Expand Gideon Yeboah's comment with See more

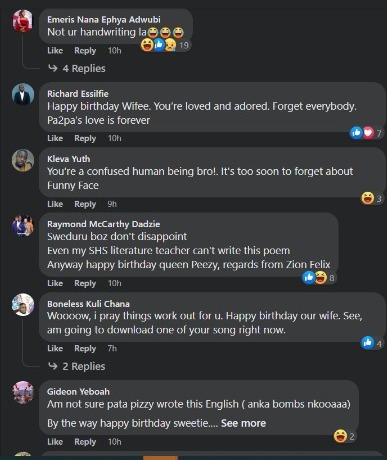click(243, 423)
